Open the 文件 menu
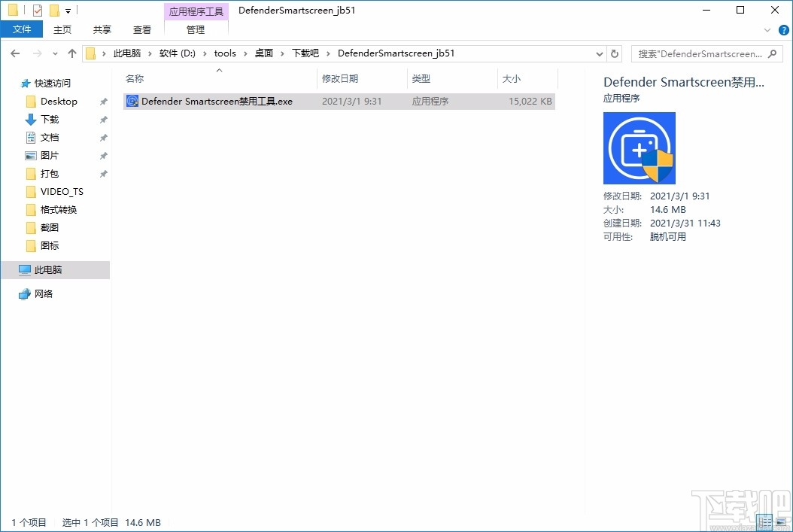Viewport: 793px width, 532px height. click(22, 29)
